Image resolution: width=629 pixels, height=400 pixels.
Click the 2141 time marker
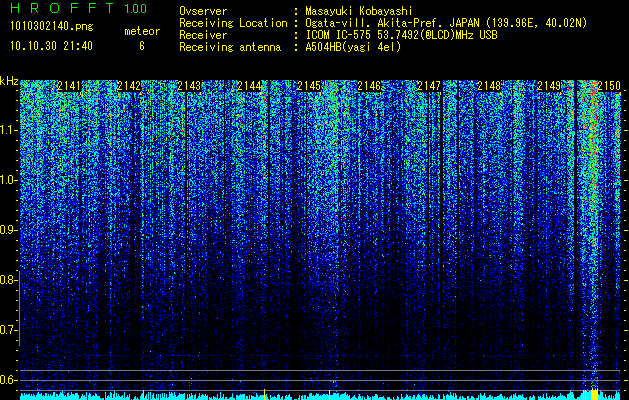click(x=69, y=86)
